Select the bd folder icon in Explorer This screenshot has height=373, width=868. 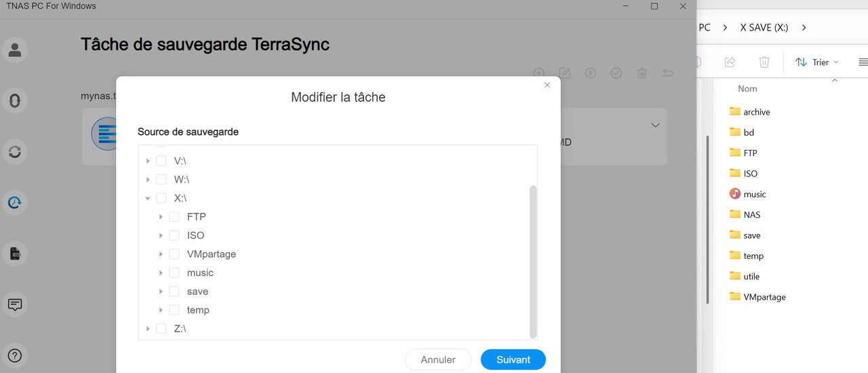[x=735, y=132]
